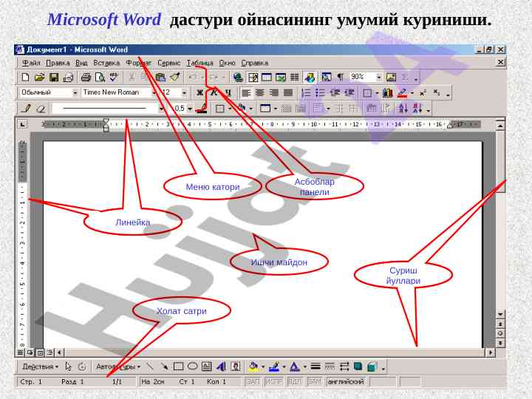Viewport: 532px width, 399px height.
Task: Apply bulleted list formatting
Action: point(320,92)
